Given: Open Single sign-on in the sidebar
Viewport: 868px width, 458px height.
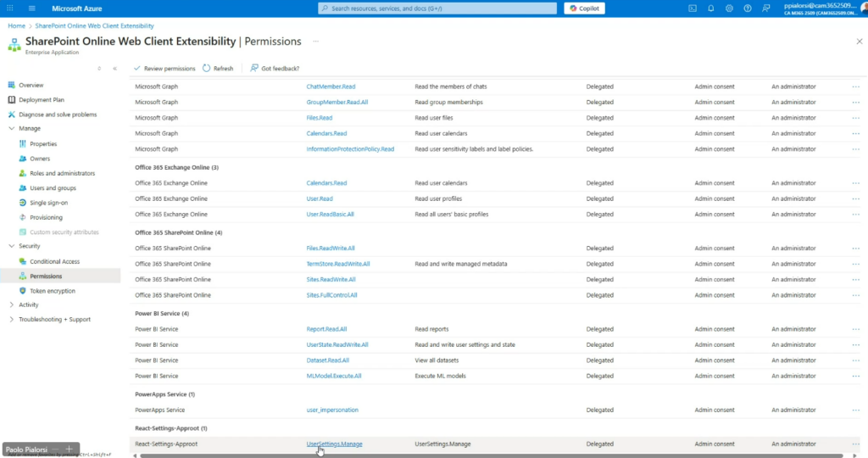Looking at the screenshot, I should coord(48,203).
